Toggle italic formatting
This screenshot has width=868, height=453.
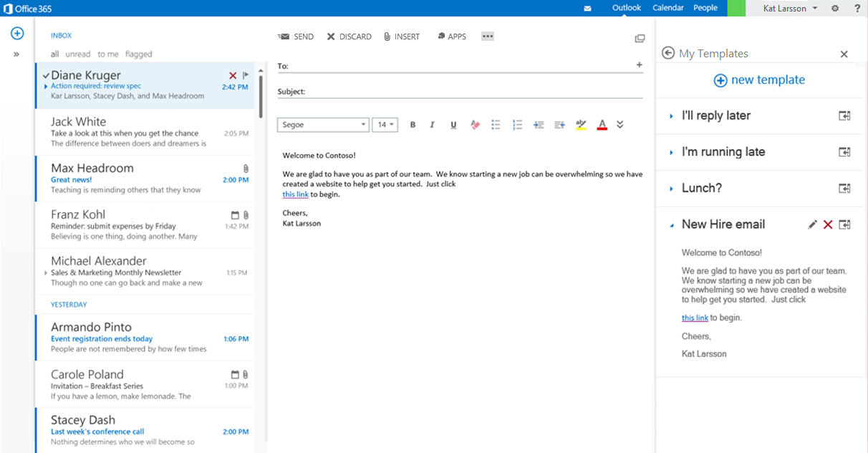point(432,125)
